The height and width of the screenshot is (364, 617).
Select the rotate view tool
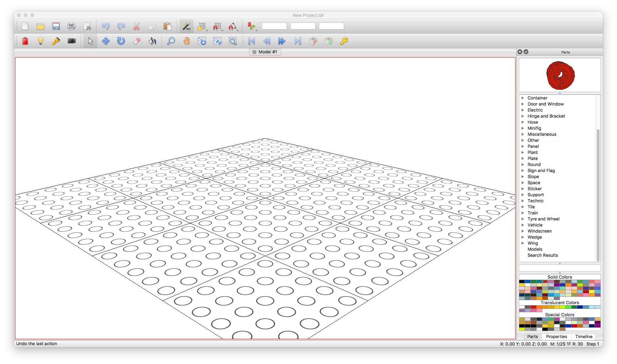click(x=202, y=41)
